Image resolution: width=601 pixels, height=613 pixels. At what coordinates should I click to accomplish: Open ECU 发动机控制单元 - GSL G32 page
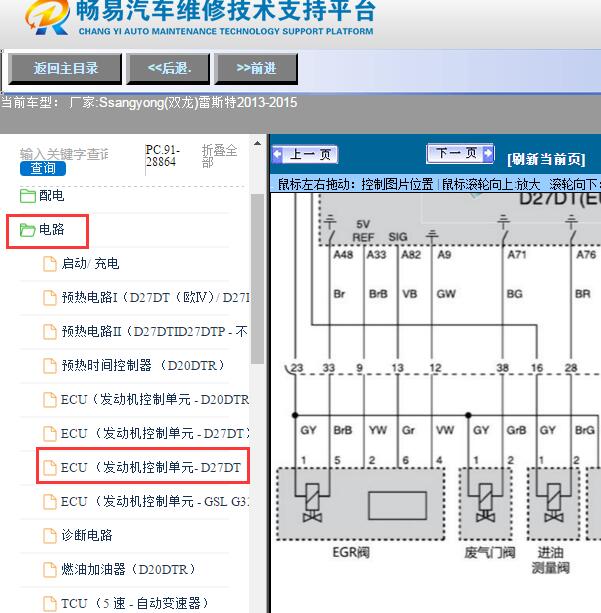(x=155, y=502)
